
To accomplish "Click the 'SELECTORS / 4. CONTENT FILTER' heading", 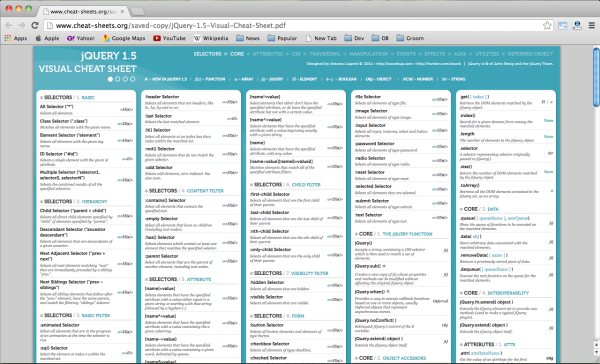I will (184, 191).
